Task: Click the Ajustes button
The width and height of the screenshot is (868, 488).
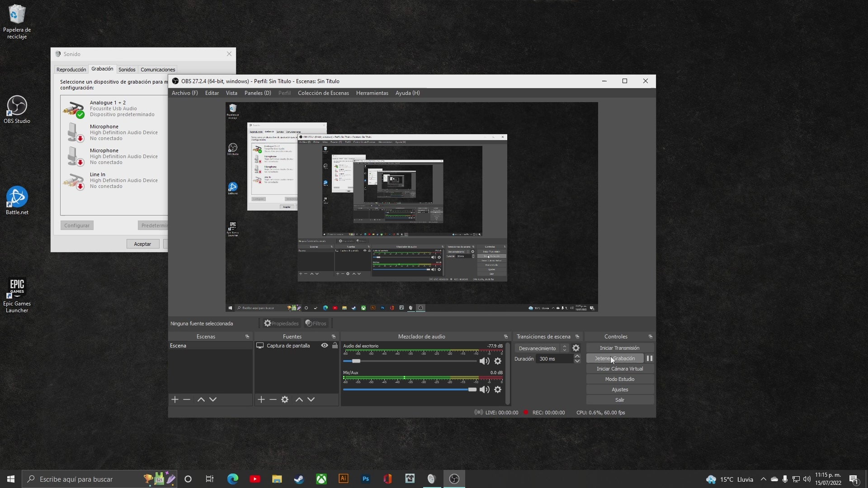Action: (620, 389)
